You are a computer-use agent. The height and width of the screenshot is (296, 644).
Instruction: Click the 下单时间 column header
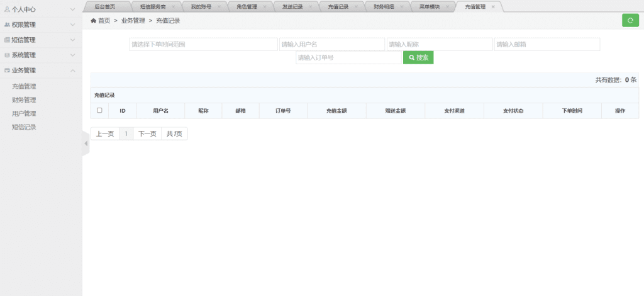(x=572, y=111)
